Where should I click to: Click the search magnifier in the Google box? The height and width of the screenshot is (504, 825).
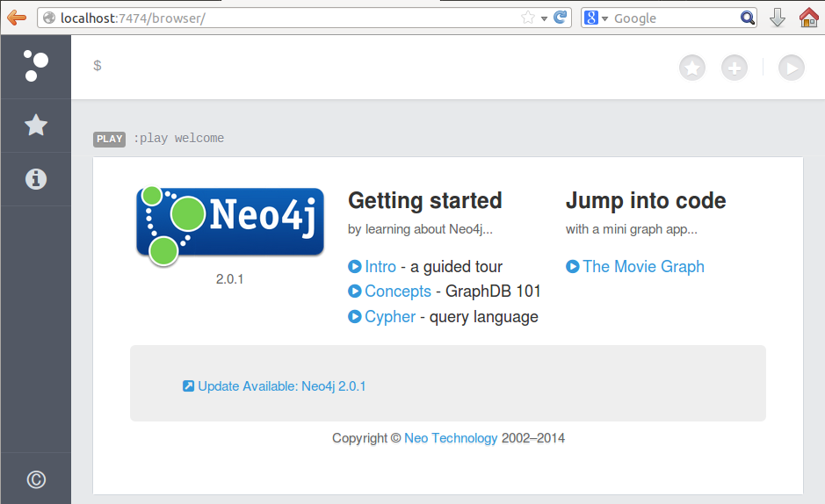coord(747,18)
